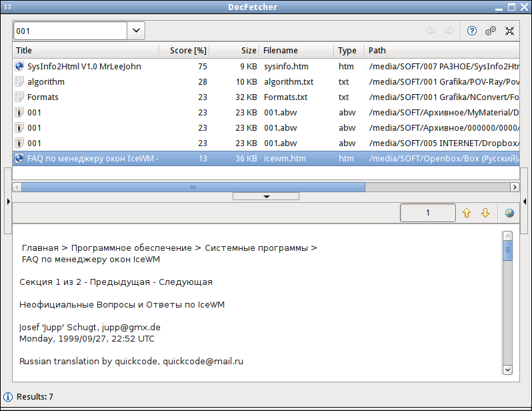
Task: Sort results by Path column header
Action: coord(442,50)
